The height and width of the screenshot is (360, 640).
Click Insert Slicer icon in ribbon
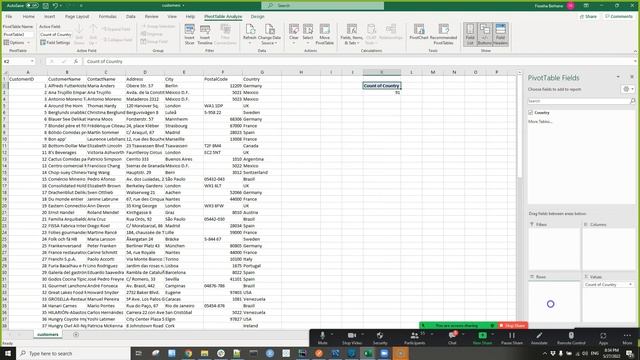point(189,34)
